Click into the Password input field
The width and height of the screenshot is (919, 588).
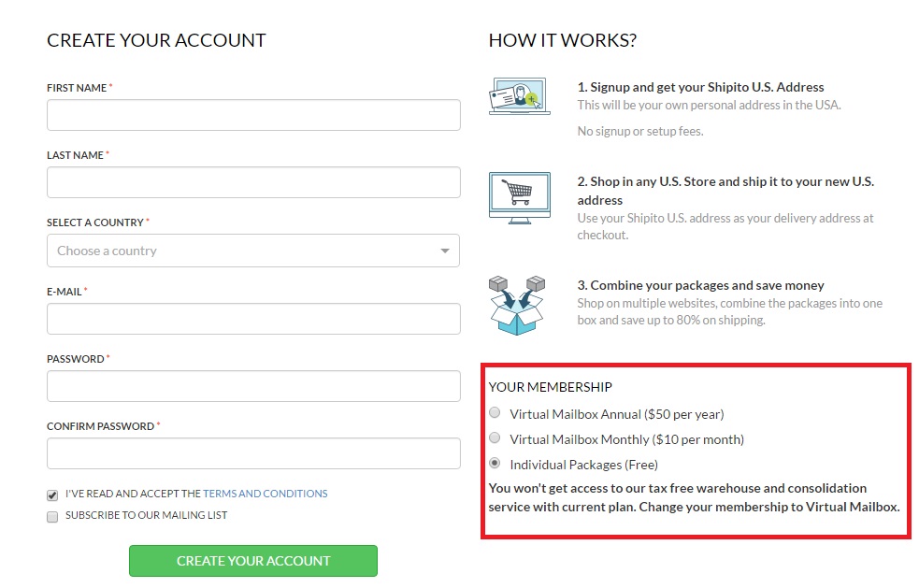253,386
